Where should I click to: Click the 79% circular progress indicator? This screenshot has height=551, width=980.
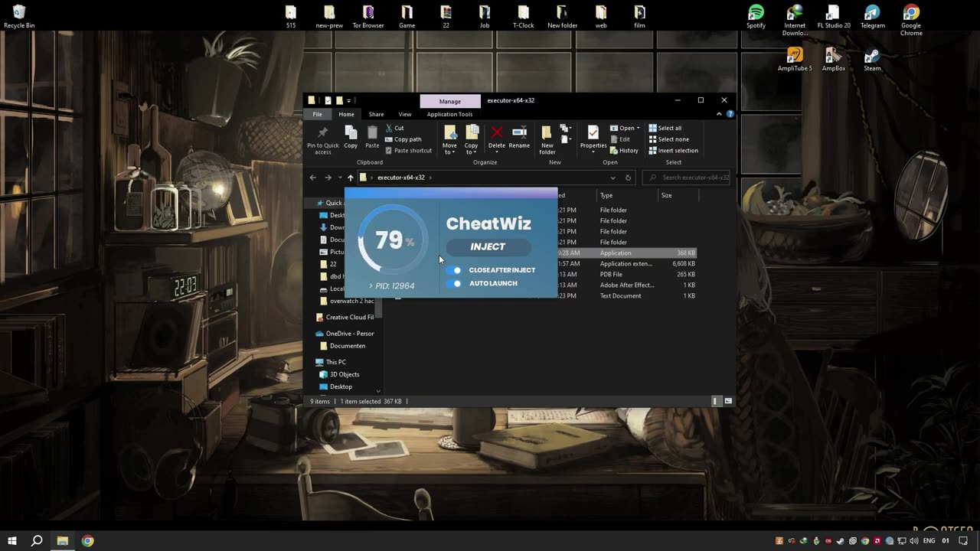[393, 240]
